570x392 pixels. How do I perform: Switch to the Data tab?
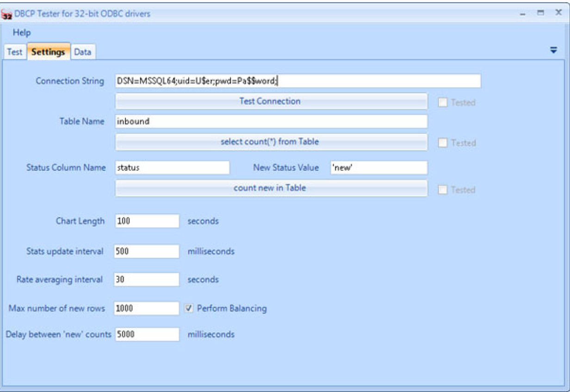(x=82, y=52)
